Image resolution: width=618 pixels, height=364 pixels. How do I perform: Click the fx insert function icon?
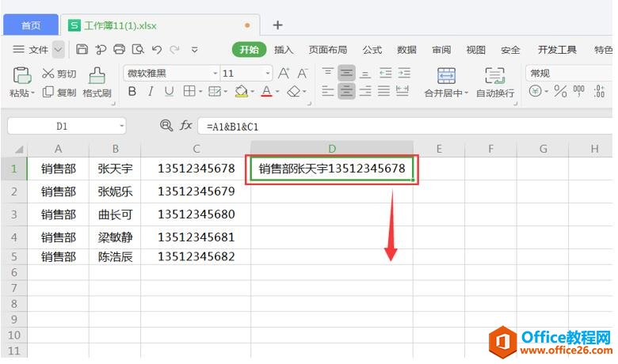[185, 126]
